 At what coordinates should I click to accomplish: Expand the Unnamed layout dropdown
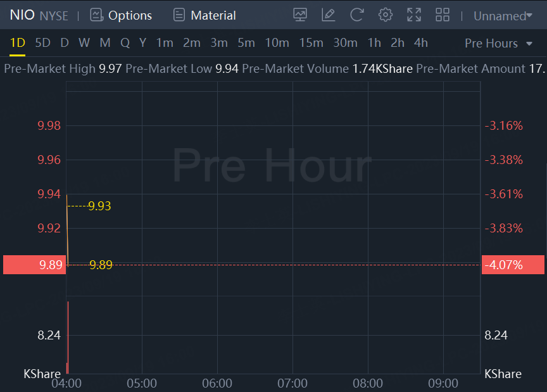(503, 16)
